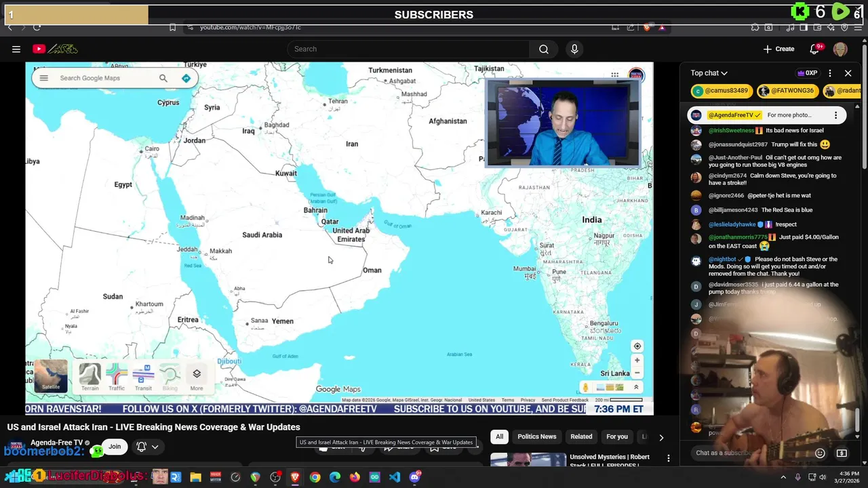The width and height of the screenshot is (868, 488).
Task: Open the Google Maps hamburger menu
Action: pyautogui.click(x=44, y=78)
